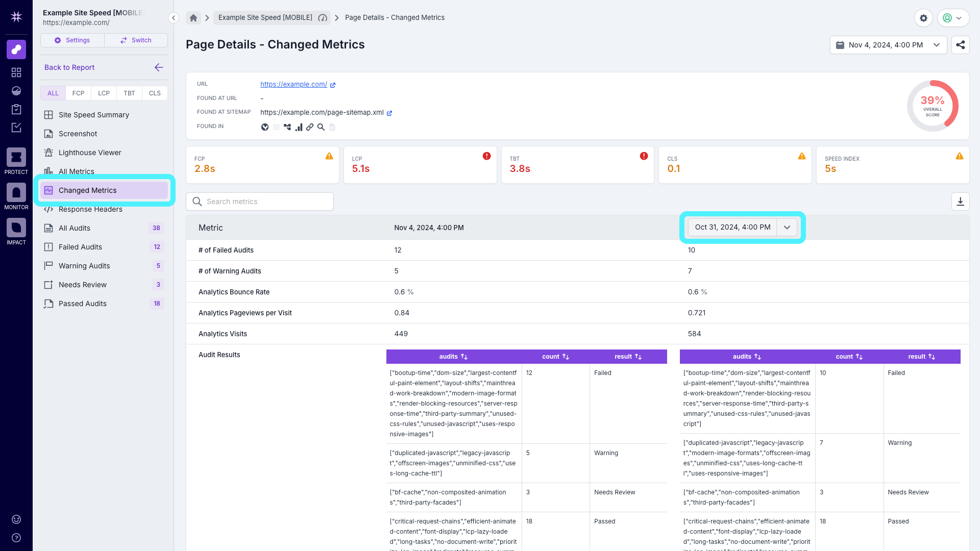Click the FCP warning triangle icon
980x551 pixels.
click(x=329, y=156)
